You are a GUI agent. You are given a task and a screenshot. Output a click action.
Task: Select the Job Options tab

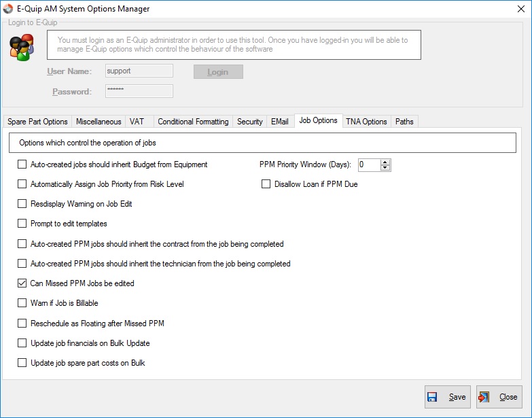click(318, 120)
